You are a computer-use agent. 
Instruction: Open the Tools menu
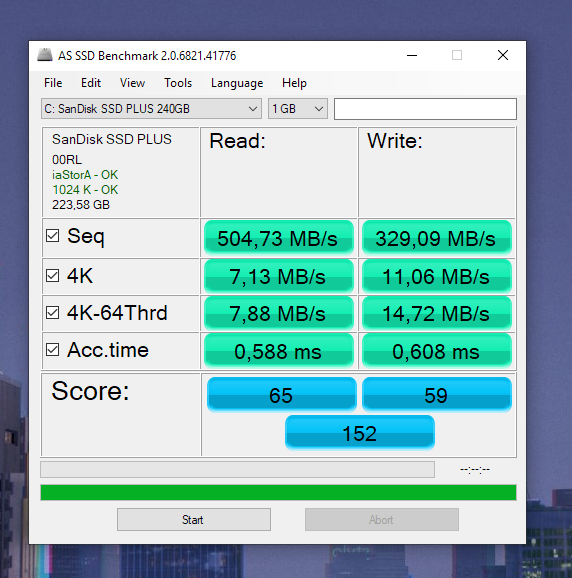pyautogui.click(x=178, y=83)
